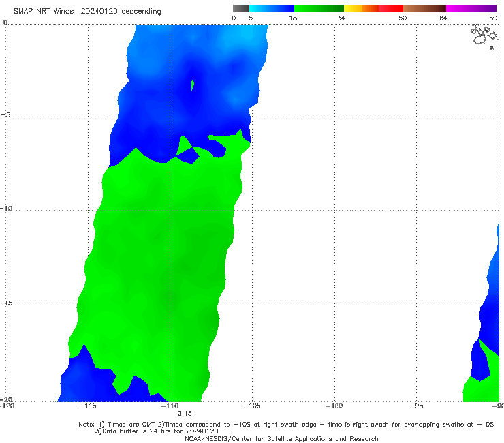The width and height of the screenshot is (504, 443).
Task: Click the '80' label under the color bar
Action: point(493,18)
